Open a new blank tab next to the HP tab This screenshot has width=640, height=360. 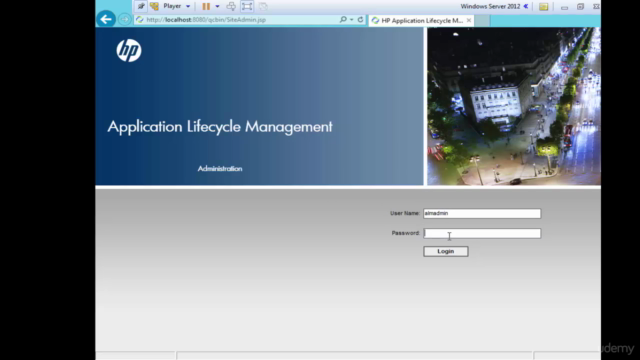(482, 20)
